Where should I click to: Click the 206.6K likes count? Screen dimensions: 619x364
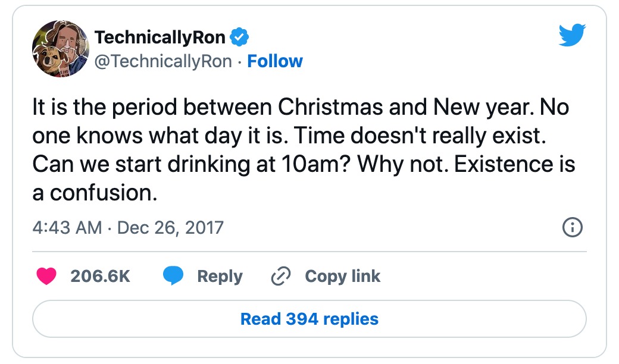[100, 276]
